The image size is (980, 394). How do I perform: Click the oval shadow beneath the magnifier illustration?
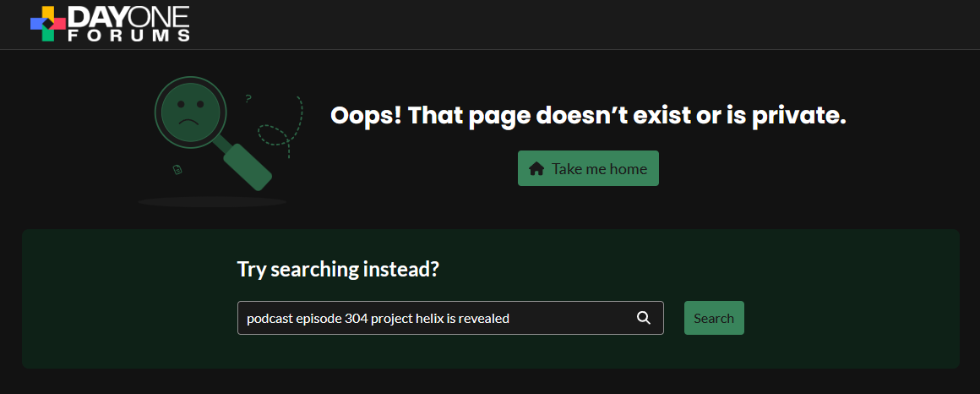click(x=212, y=202)
